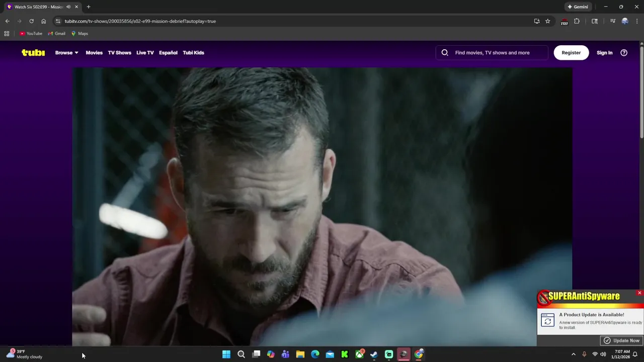Bookmark this page with the star icon
Screen dimensions: 644x362
coord(548,21)
